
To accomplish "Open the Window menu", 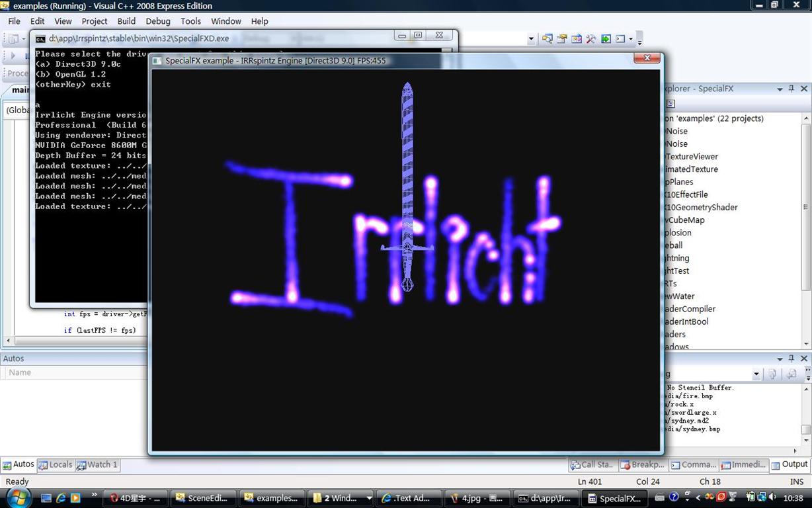I will 226,21.
